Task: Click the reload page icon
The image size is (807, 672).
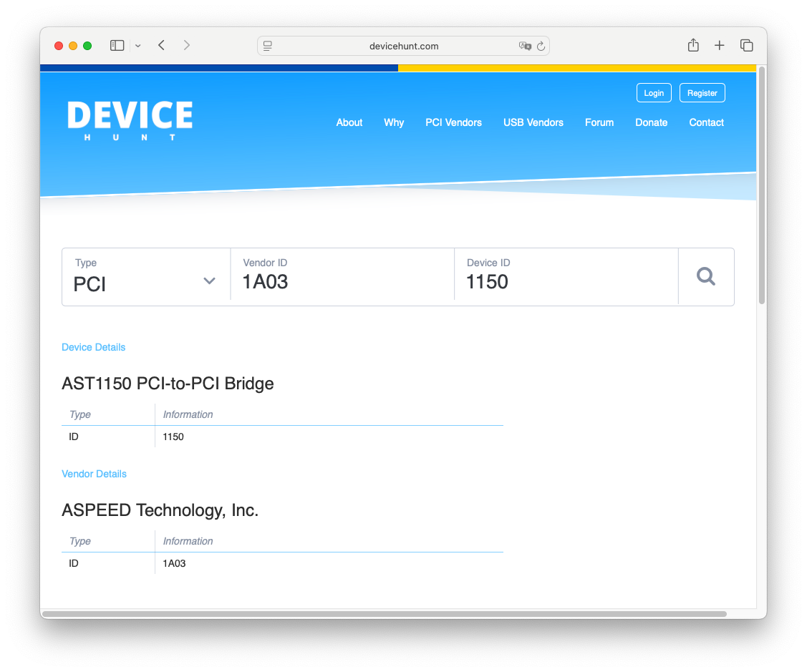Action: [541, 47]
